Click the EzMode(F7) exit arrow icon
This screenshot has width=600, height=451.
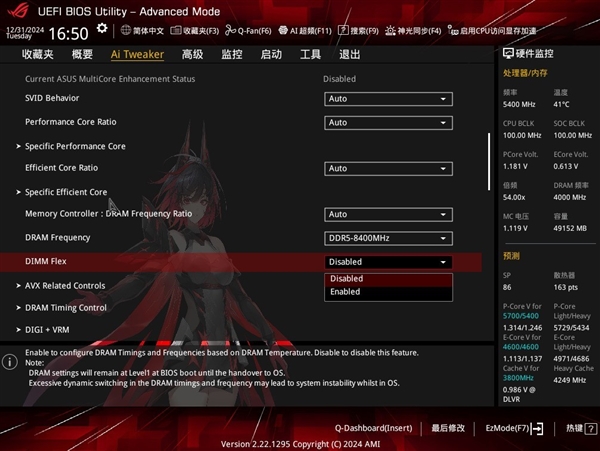point(537,428)
